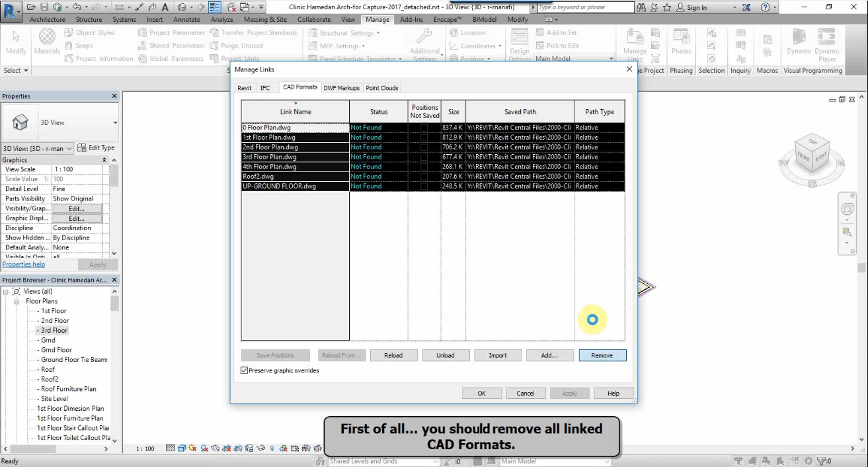Toggle Positions Not Saved checkbox for 4th Floor Plan.dwg

click(x=424, y=167)
